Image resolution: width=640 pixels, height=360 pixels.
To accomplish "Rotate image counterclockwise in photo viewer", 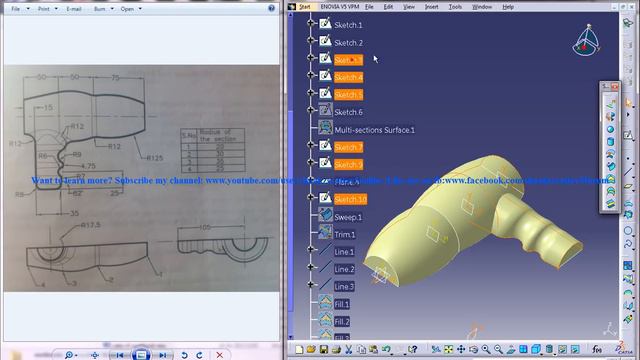I will pos(184,355).
